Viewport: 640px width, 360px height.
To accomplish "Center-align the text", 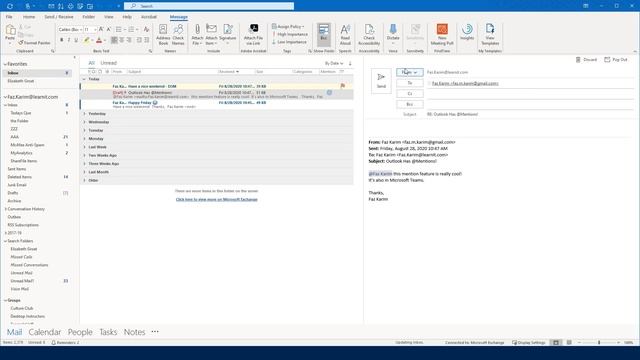I will (x=122, y=40).
